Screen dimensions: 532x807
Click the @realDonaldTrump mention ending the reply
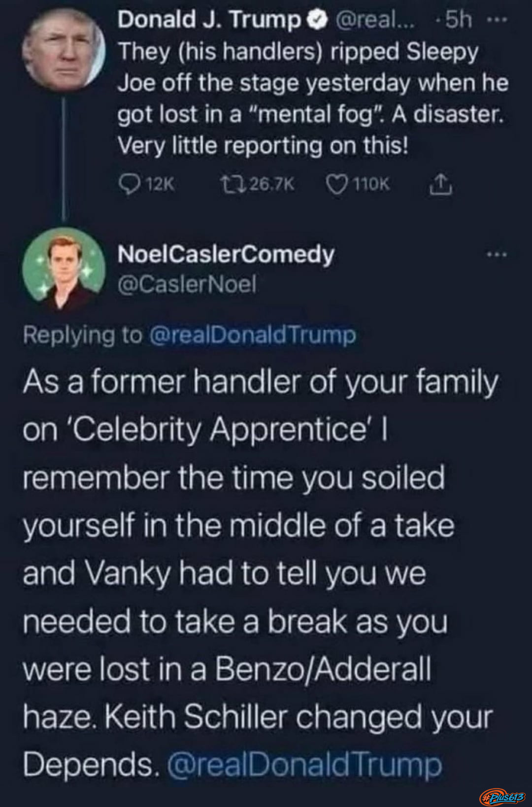click(x=304, y=765)
